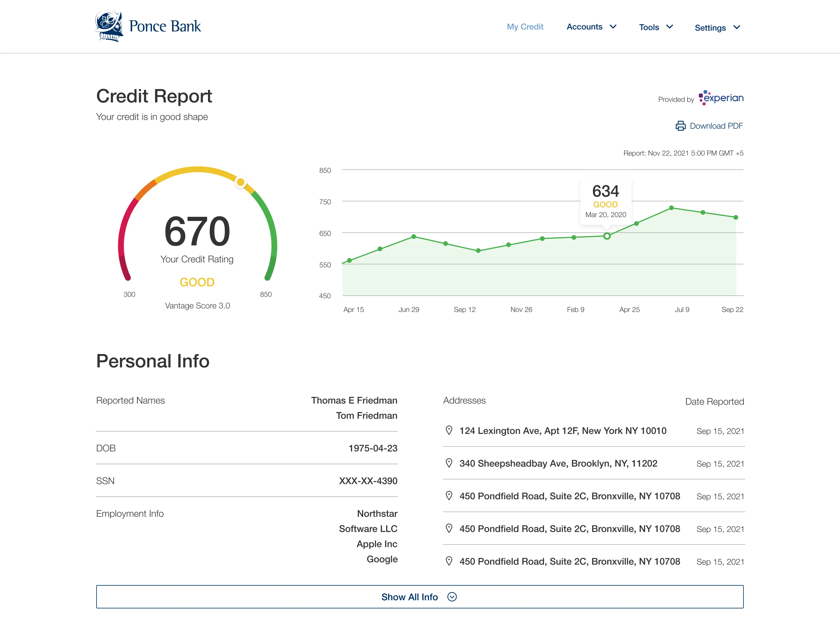
Task: Click the chart data point near Jun 29
Action: click(x=414, y=237)
